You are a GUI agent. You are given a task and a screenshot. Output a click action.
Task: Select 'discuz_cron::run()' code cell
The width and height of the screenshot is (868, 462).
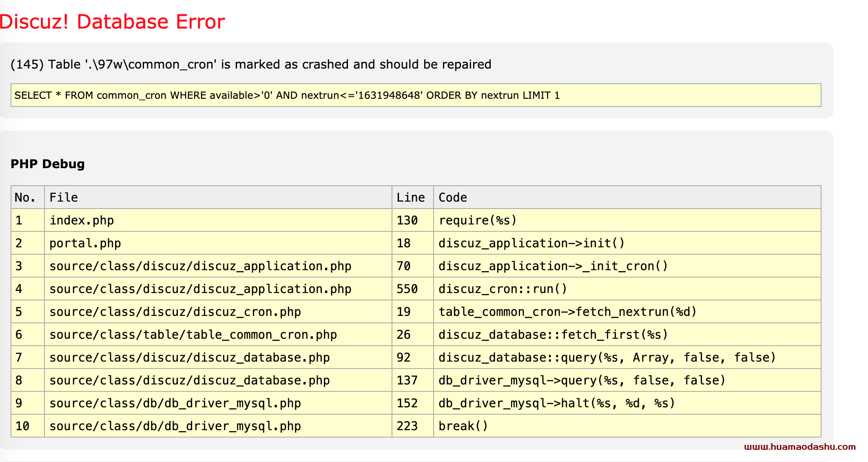(627, 289)
